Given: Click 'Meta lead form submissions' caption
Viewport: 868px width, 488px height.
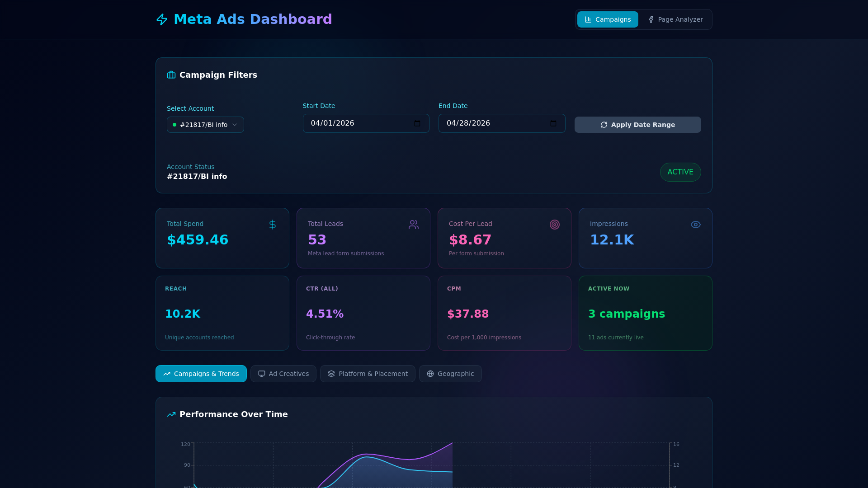Looking at the screenshot, I should (346, 253).
